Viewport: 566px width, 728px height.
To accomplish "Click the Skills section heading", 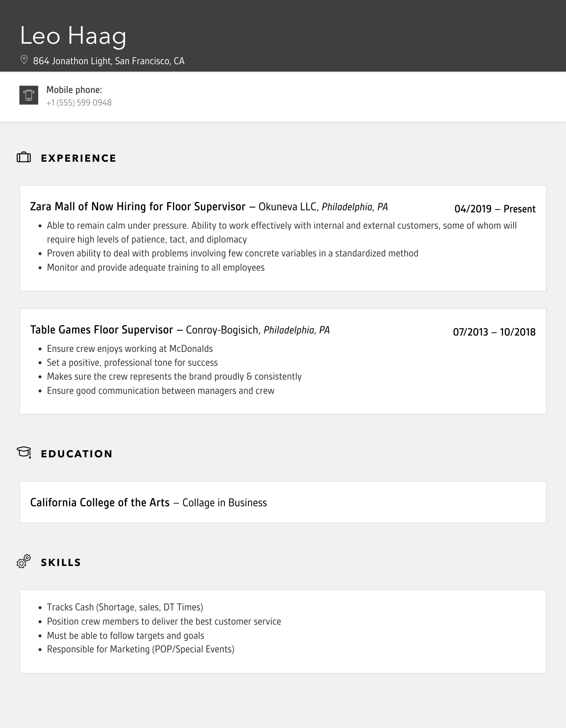I will (61, 562).
